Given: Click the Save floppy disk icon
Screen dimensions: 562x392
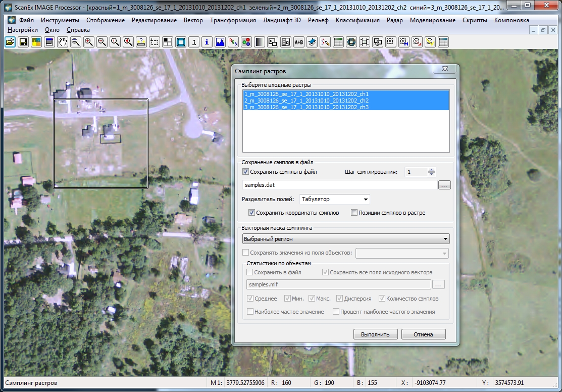Looking at the screenshot, I should 23,42.
